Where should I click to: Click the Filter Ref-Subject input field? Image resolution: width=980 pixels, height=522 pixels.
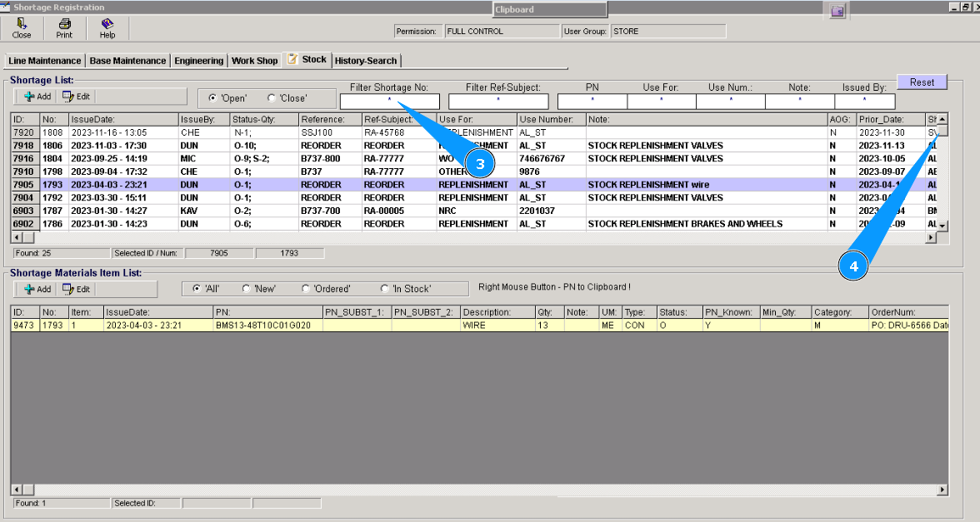498,101
